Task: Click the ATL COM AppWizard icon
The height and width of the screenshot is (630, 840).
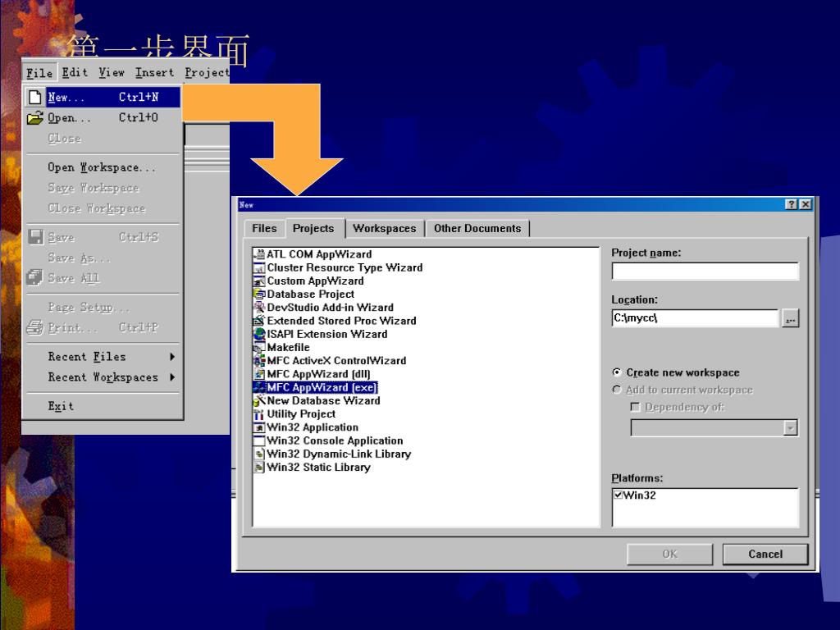Action: coord(259,254)
